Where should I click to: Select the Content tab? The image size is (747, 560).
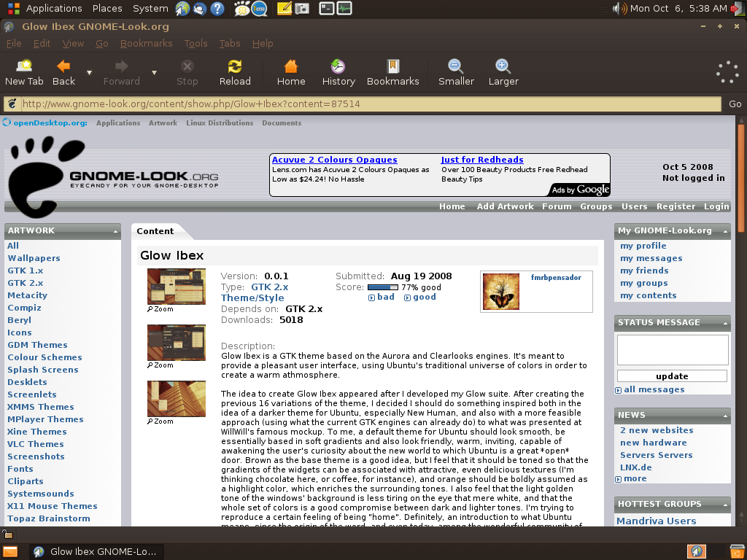155,231
